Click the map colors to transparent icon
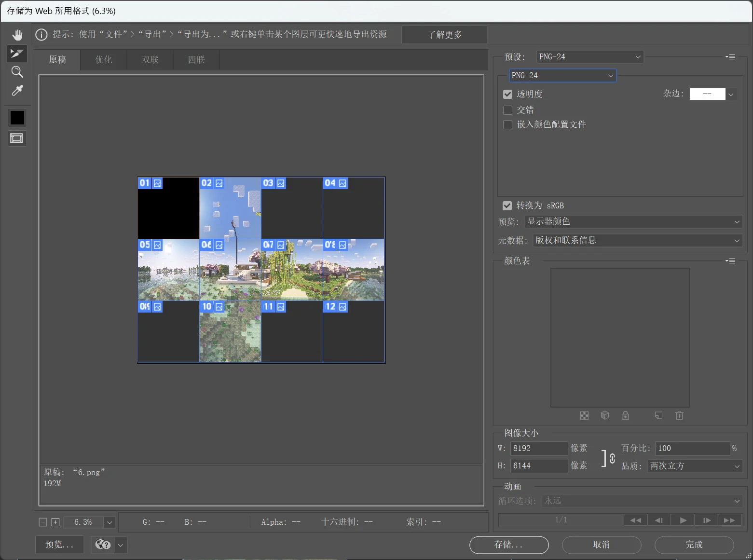This screenshot has width=753, height=560. (x=584, y=415)
